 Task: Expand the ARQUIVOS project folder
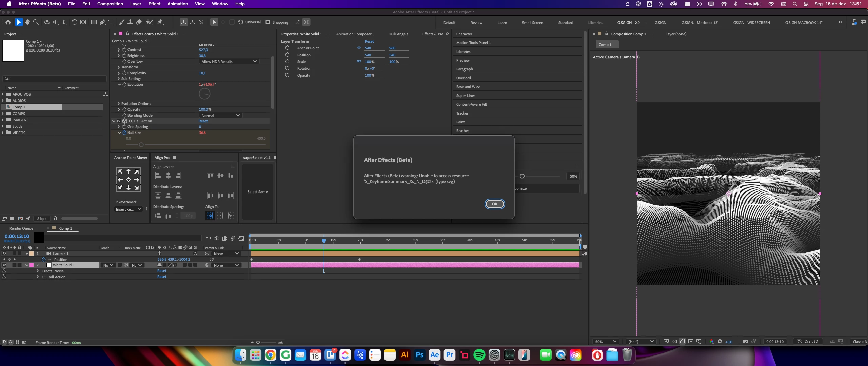(x=3, y=94)
